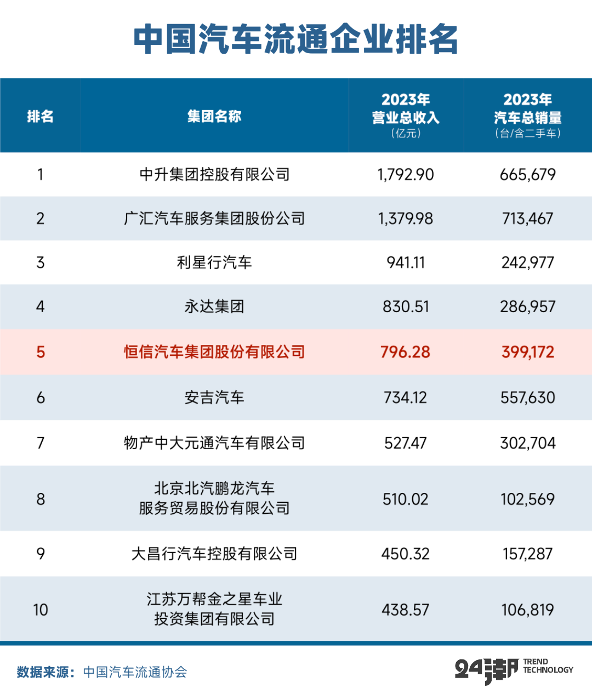The width and height of the screenshot is (592, 700).
Task: Click revenue value 450.32
Action: 406,554
